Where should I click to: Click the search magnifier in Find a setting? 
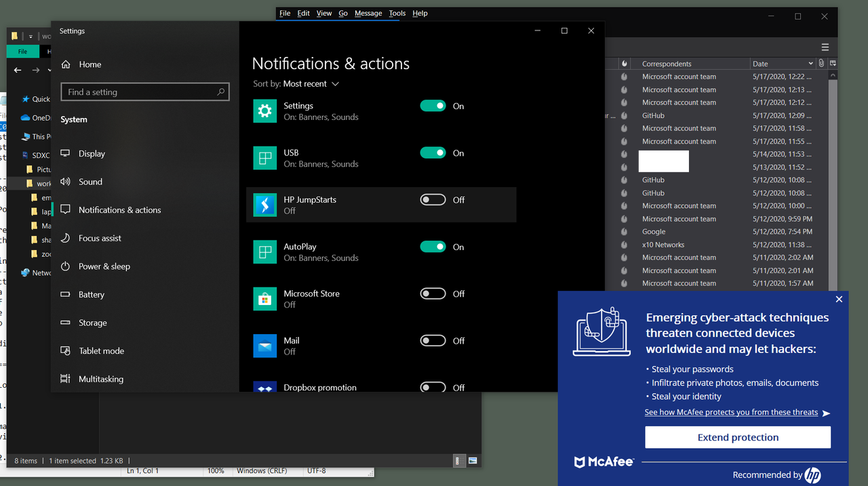pyautogui.click(x=220, y=92)
